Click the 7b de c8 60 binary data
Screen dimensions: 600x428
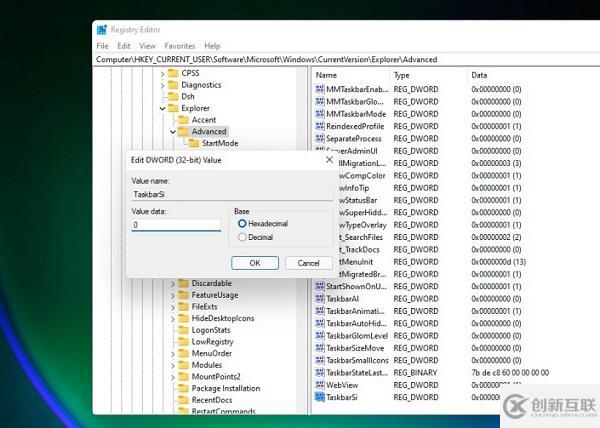tap(510, 373)
